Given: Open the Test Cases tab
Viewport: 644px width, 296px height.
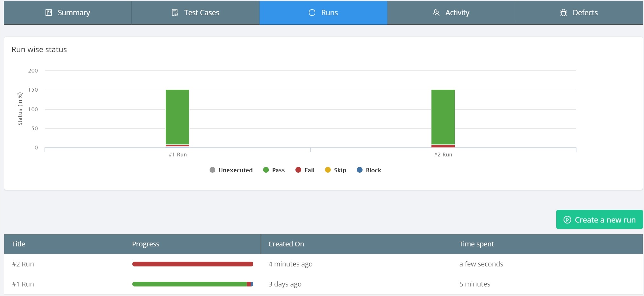Looking at the screenshot, I should [x=195, y=13].
